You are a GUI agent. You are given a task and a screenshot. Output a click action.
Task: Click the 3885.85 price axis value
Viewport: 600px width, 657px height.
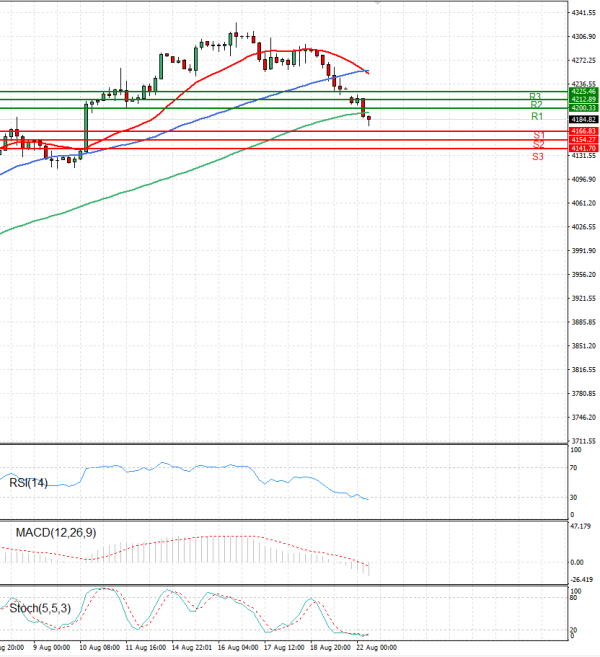(584, 322)
